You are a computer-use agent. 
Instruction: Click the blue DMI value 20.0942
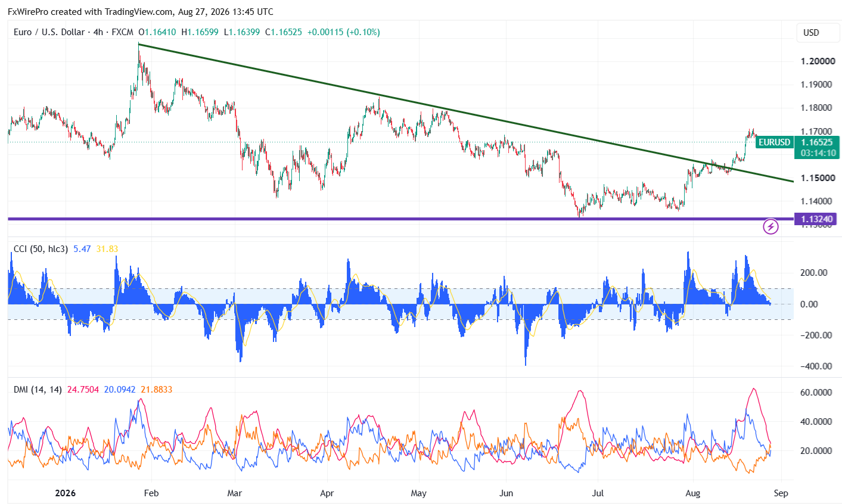click(120, 390)
